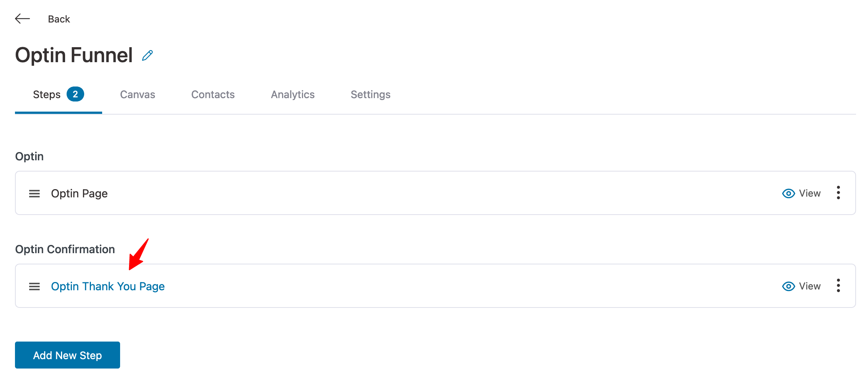Open the Optin Thank You Page link

(108, 286)
